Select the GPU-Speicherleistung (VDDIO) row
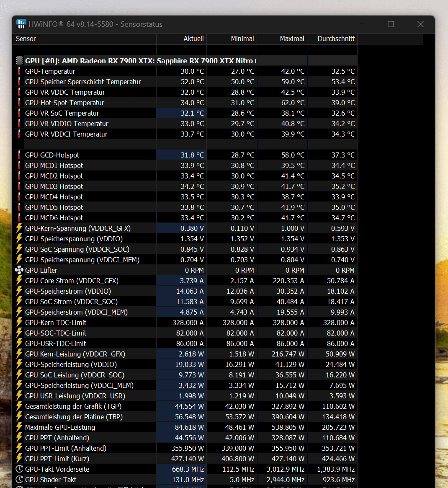Image resolution: width=448 pixels, height=488 pixels. coord(185,364)
